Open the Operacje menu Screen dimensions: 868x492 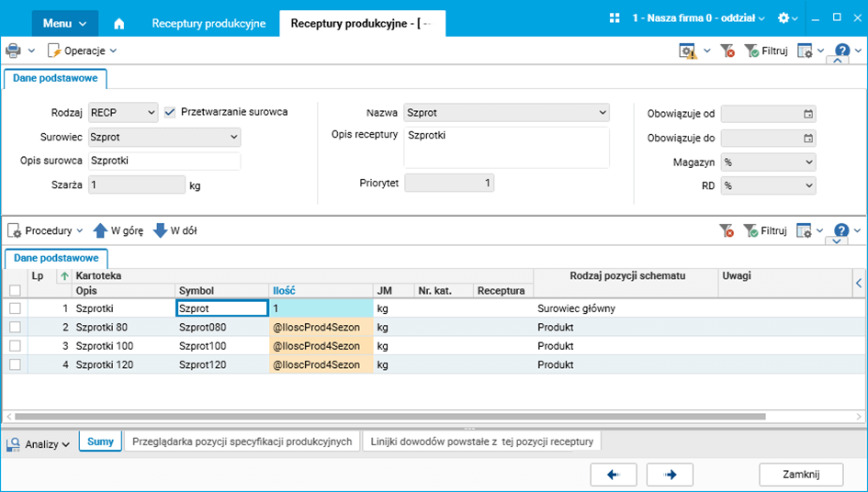click(x=83, y=50)
